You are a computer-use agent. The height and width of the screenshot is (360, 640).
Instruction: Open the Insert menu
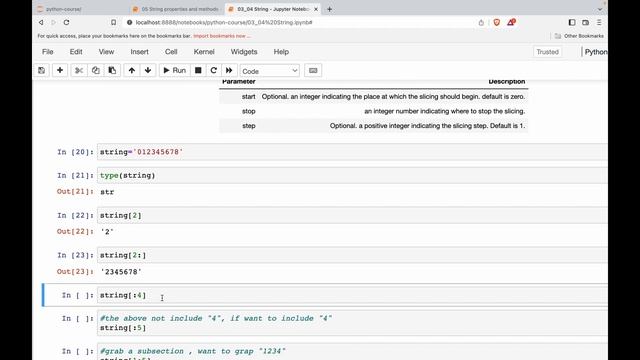point(139,52)
